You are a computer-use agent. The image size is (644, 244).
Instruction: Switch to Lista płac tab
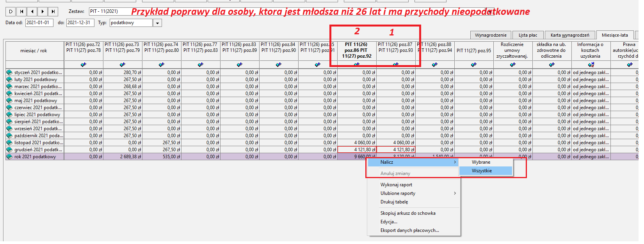point(528,35)
